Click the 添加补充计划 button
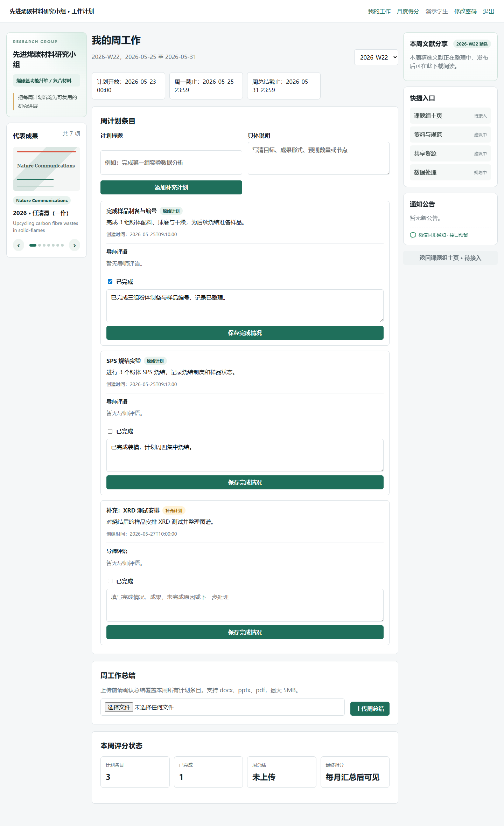 pos(171,187)
